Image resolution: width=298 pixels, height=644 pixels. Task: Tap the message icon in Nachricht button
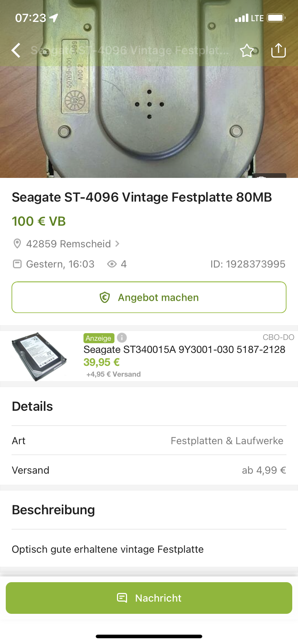[x=122, y=598]
